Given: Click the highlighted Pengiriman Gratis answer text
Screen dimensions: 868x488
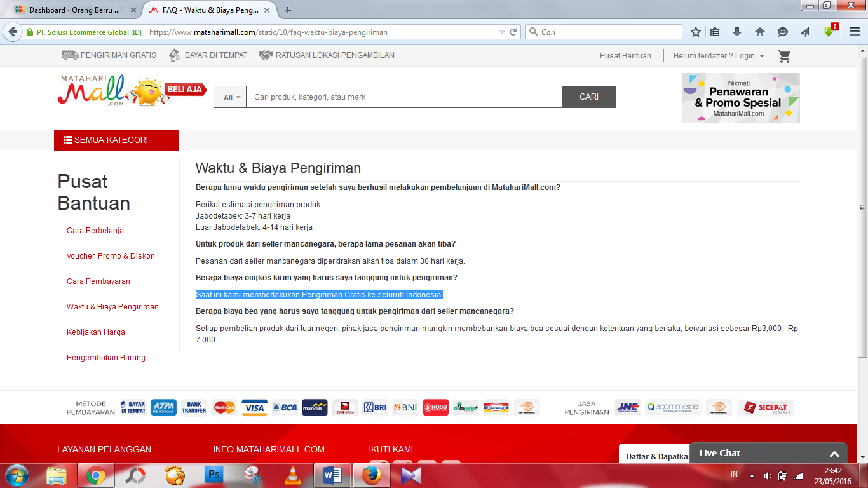Looking at the screenshot, I should click(319, 295).
